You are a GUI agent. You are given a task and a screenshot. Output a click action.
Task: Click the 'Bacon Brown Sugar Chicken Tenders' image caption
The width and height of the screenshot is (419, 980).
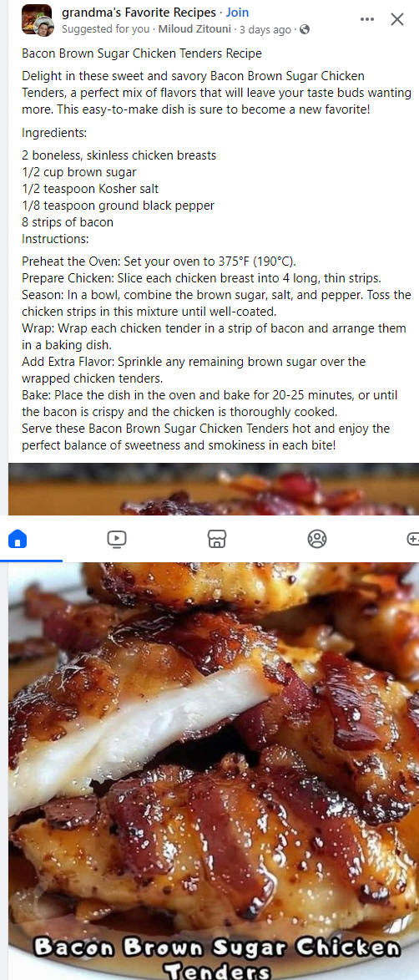217,957
